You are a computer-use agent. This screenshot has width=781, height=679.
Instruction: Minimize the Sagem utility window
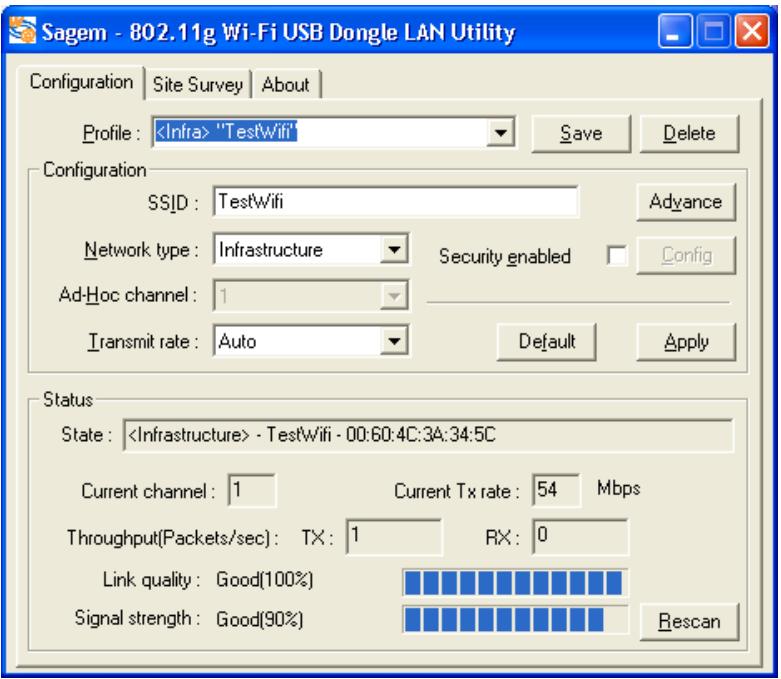click(x=674, y=31)
